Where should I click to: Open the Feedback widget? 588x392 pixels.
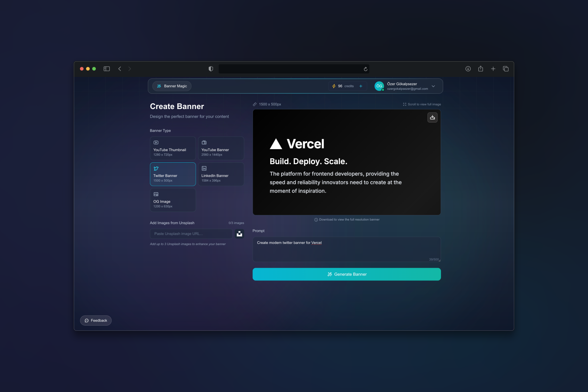[x=96, y=320]
